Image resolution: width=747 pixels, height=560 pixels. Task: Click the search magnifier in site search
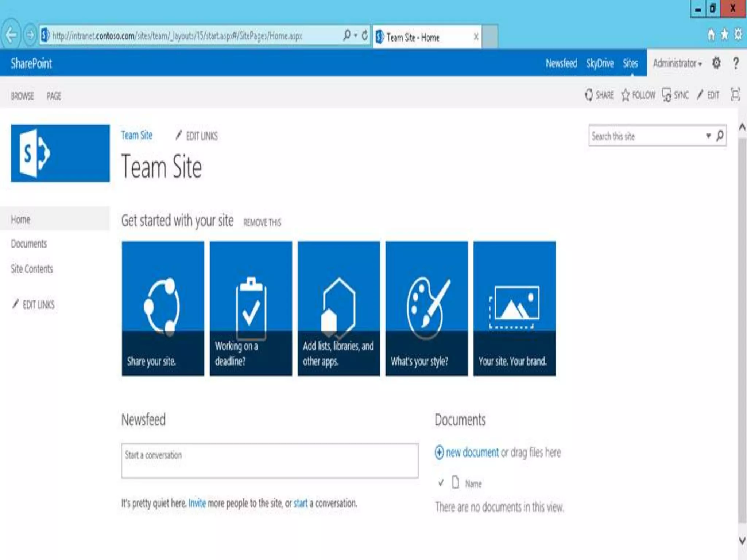coord(720,136)
